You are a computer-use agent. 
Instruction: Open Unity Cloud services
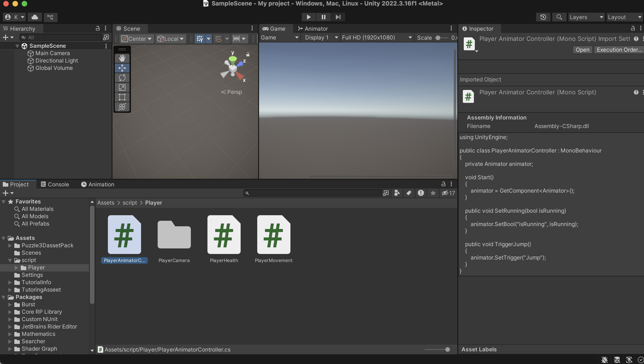pos(35,17)
